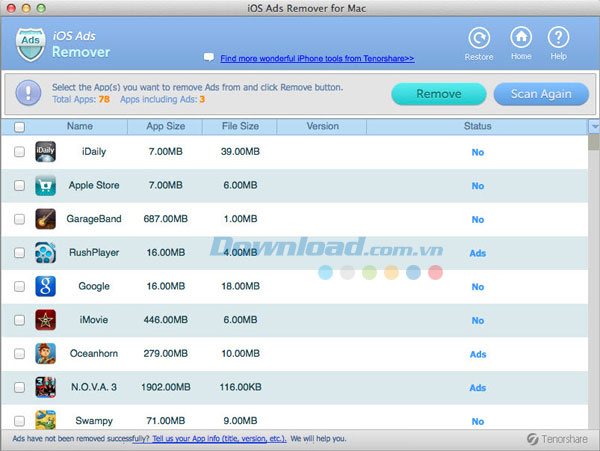Check the box for Oceanhorn row
The height and width of the screenshot is (451, 600).
click(20, 354)
